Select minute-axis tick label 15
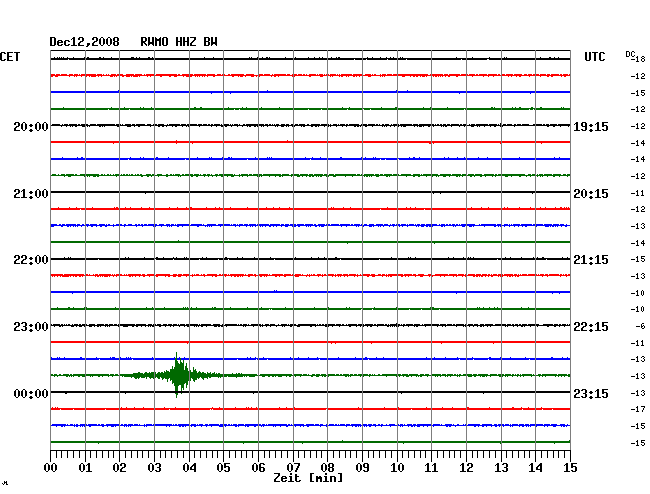The image size is (650, 494). pos(570,468)
